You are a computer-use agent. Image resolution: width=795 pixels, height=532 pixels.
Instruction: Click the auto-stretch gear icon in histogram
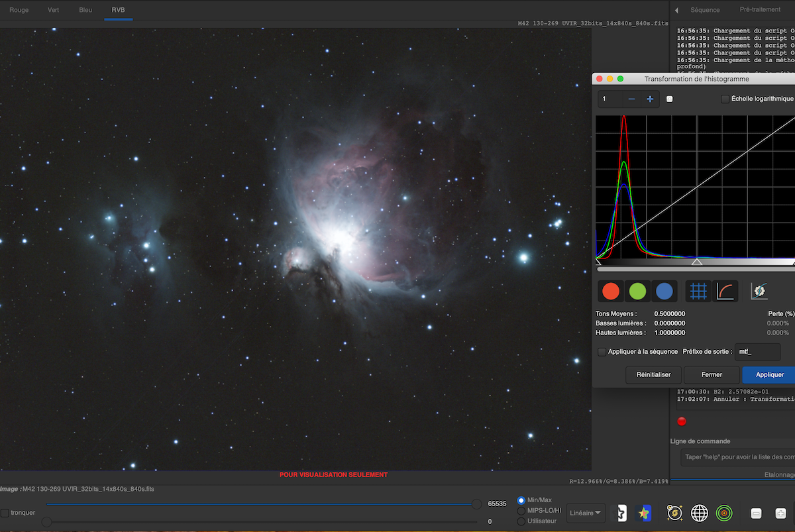coord(759,291)
